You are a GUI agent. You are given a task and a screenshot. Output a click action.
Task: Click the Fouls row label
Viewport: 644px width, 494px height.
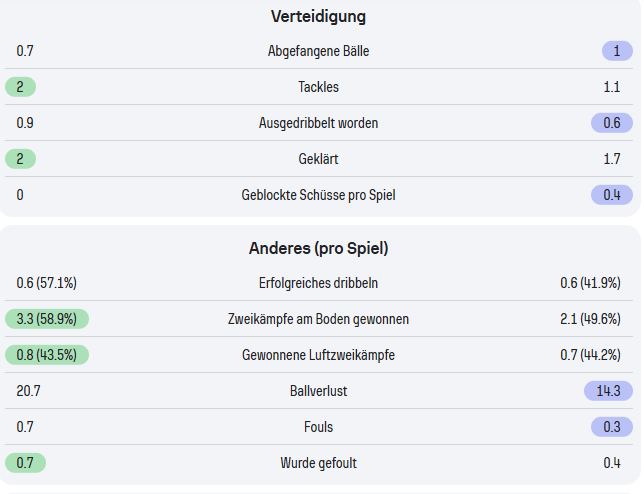click(318, 427)
